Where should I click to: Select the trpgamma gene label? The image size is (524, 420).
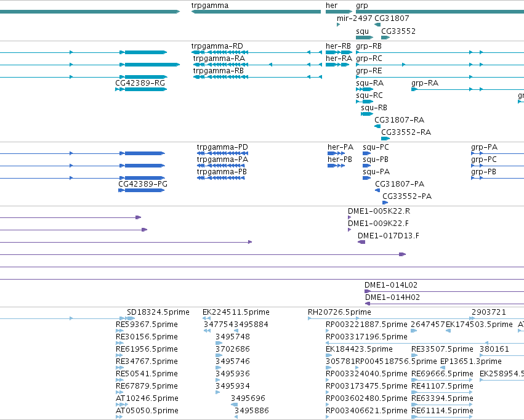pyautogui.click(x=210, y=6)
